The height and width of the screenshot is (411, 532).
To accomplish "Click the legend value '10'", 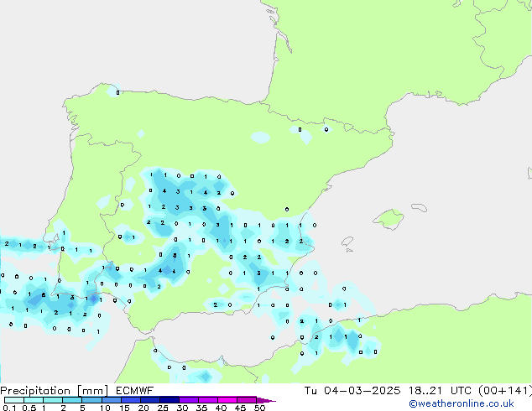I will 105,408.
